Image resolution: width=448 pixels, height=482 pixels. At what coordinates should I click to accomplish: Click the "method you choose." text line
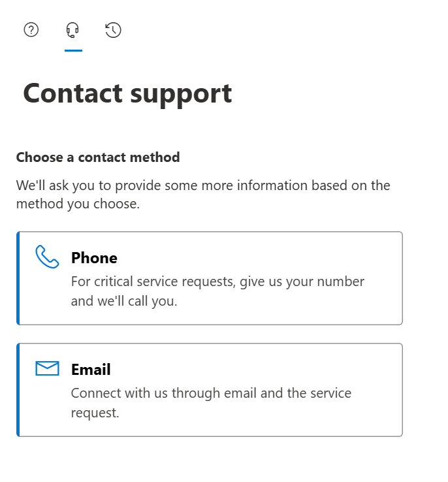point(78,204)
